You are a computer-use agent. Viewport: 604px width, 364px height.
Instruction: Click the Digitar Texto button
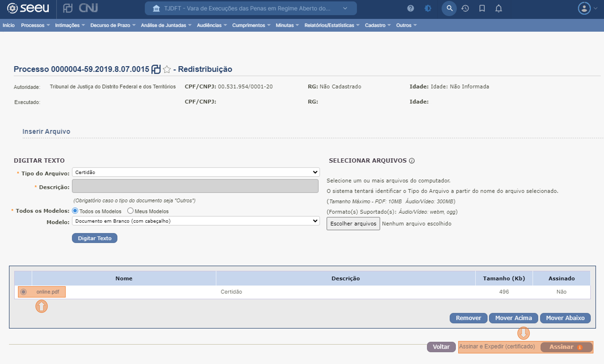95,238
